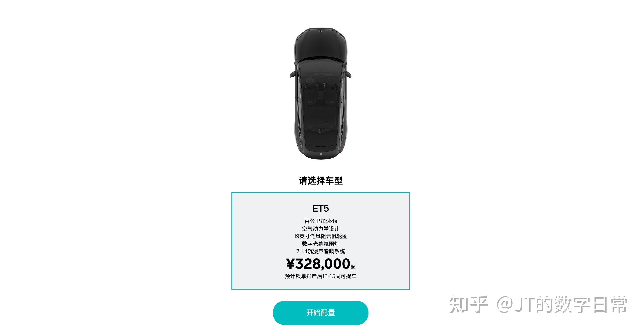Viewport: 644px width, 330px height.
Task: Click the small 起 suffix beside the price
Action: (x=353, y=267)
